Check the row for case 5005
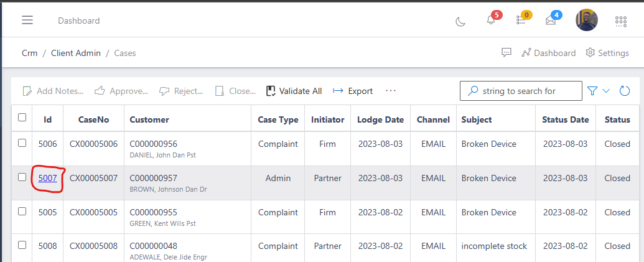Screen dimensions: 644x262 point(22,212)
